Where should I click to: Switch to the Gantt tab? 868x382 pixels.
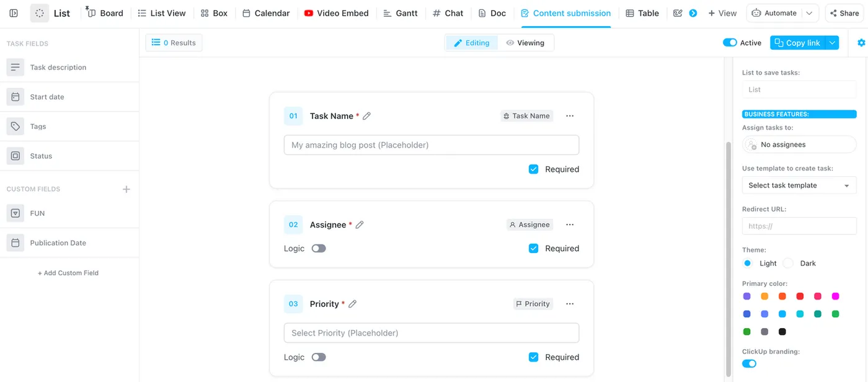400,13
